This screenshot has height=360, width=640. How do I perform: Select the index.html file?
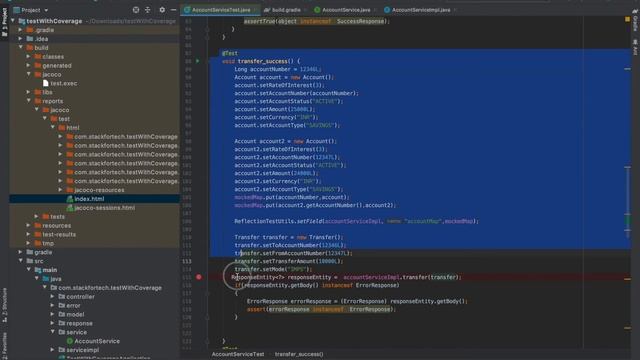pyautogui.click(x=85, y=199)
